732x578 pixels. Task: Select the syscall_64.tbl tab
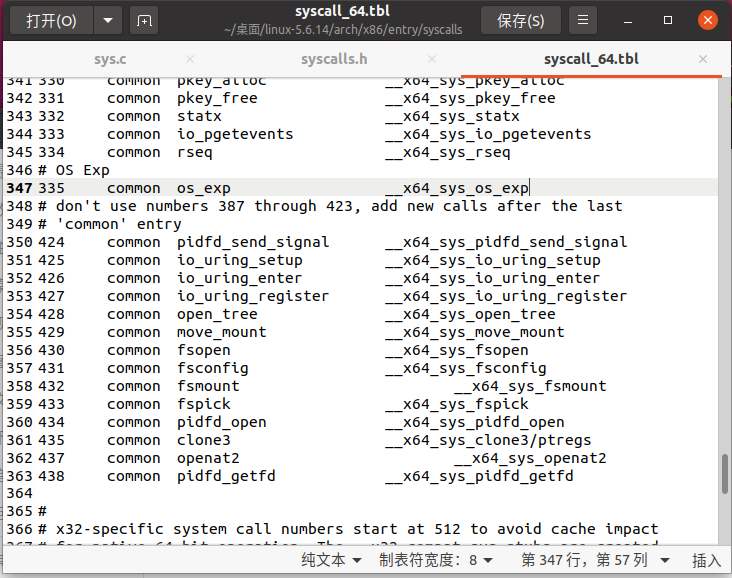pyautogui.click(x=590, y=59)
